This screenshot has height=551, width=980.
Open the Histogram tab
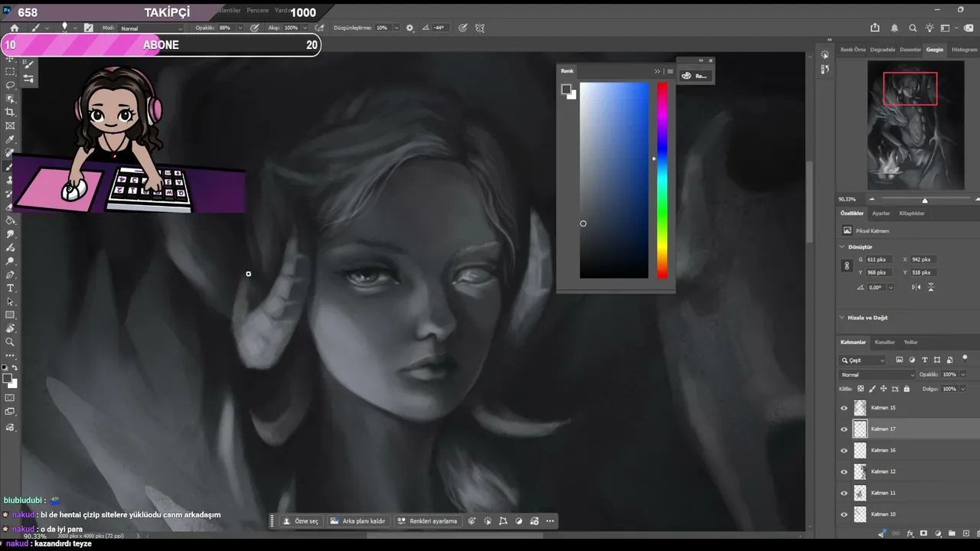[964, 50]
